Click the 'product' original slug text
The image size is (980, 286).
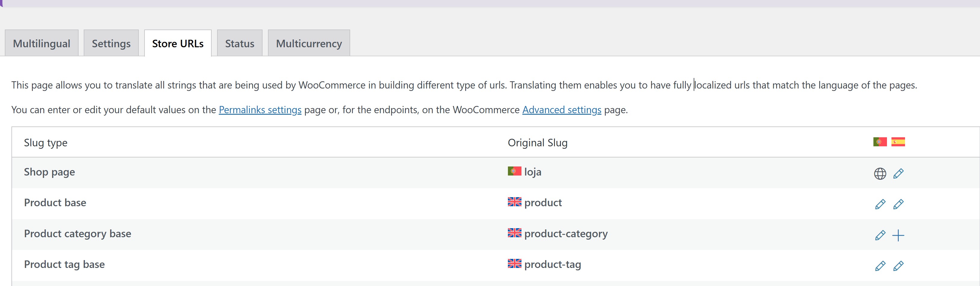point(543,203)
